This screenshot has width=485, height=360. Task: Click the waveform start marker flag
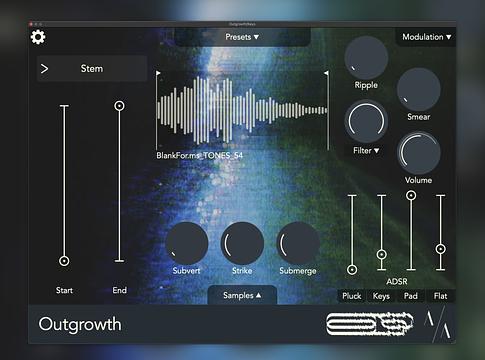coord(158,73)
